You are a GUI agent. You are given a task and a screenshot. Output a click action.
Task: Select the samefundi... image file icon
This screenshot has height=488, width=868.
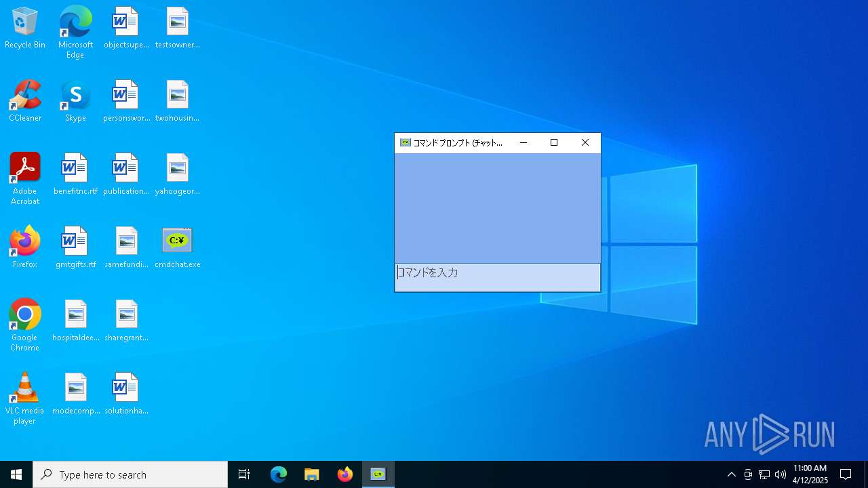(x=126, y=248)
